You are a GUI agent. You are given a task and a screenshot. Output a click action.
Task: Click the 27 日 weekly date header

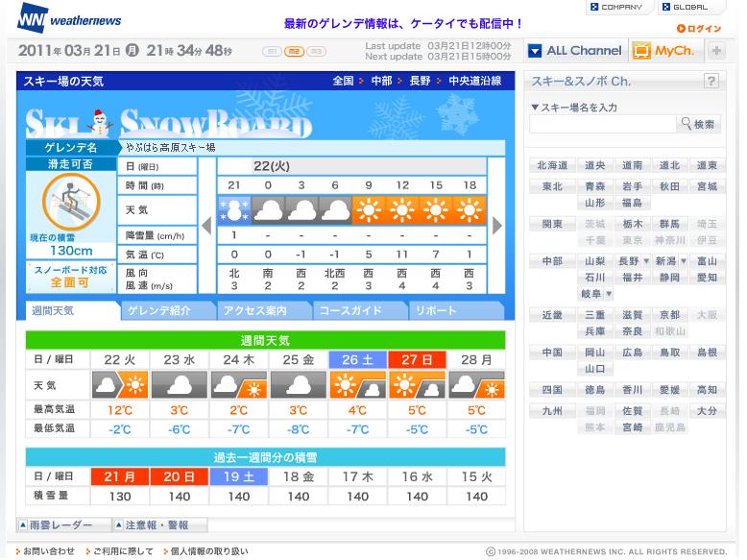click(x=417, y=360)
